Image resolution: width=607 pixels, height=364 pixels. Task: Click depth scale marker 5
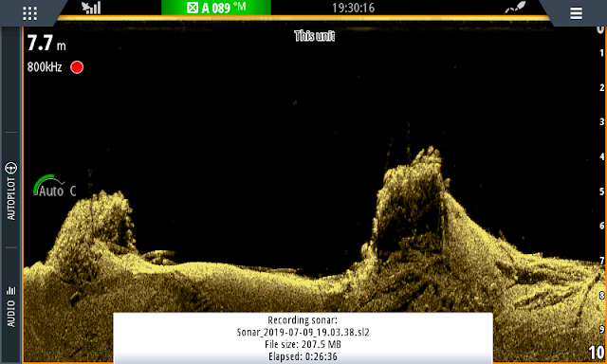click(x=601, y=191)
